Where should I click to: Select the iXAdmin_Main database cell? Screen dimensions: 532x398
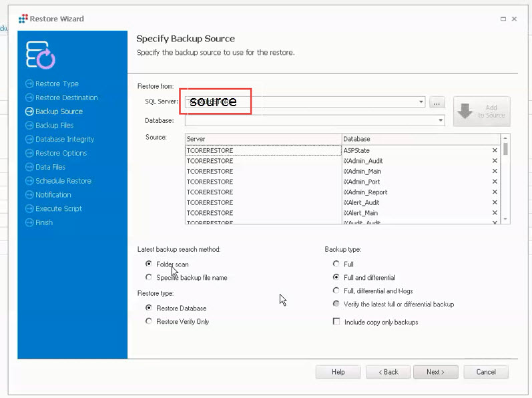pos(417,171)
